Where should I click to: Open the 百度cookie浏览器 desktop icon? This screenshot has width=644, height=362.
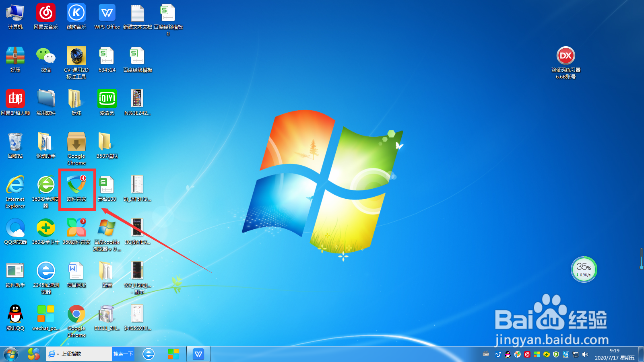pos(107,235)
